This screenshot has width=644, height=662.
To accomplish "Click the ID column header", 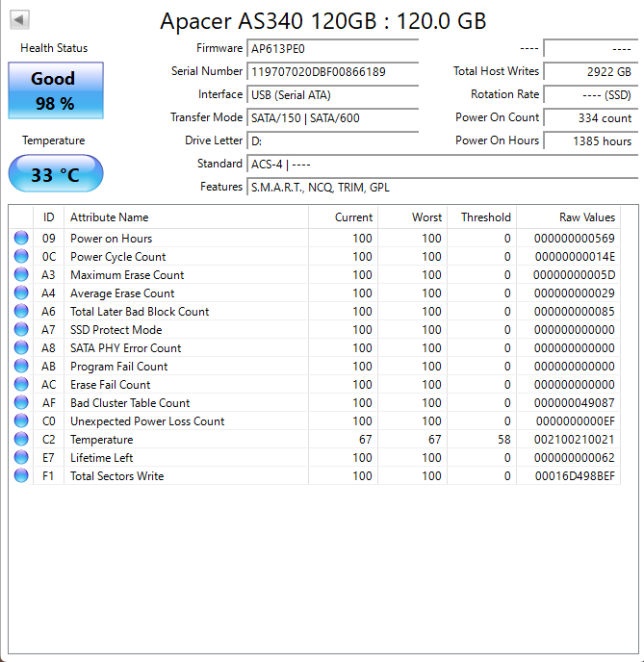I will (x=48, y=217).
